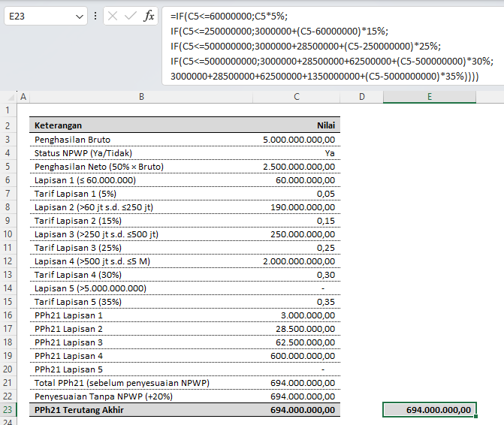The height and width of the screenshot is (425, 504).
Task: Select the Status NPWP value cell 'Ya'
Action: [x=297, y=152]
